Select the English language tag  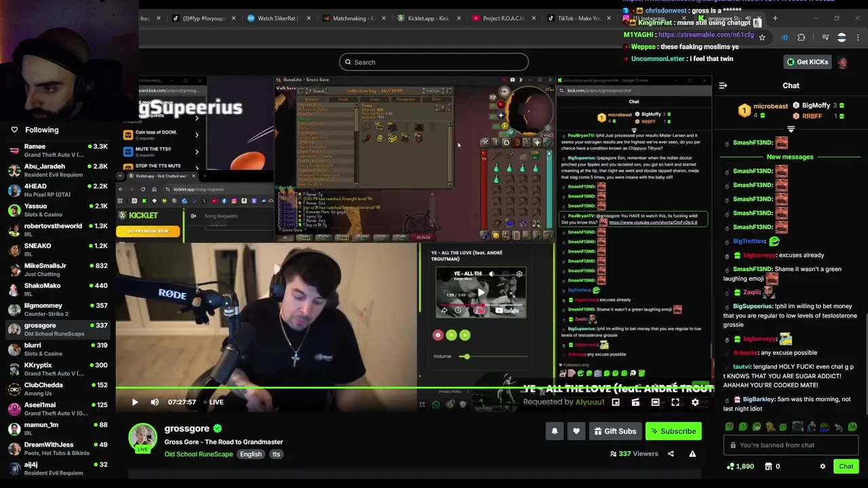pyautogui.click(x=250, y=454)
